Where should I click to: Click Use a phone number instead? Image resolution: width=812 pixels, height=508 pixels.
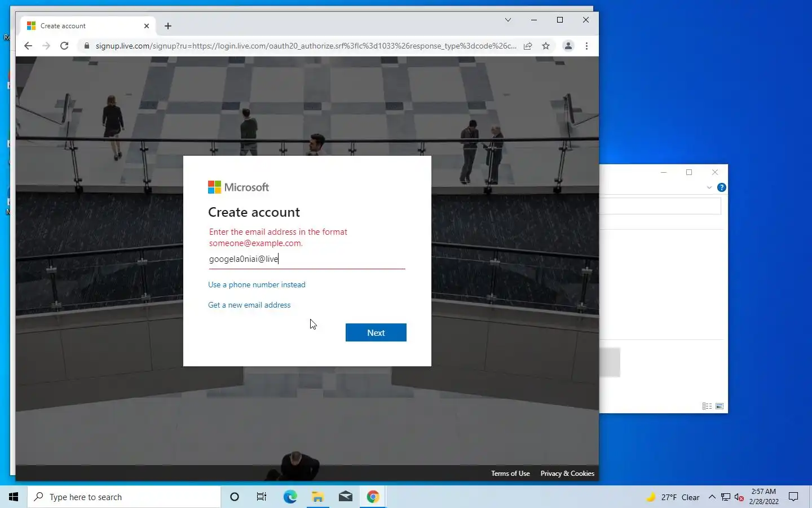point(257,284)
